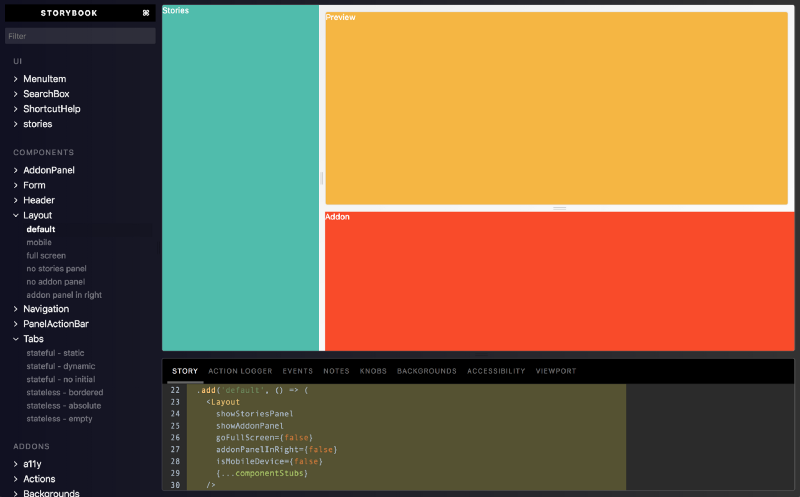Switch to the Notes tab
The width and height of the screenshot is (800, 497).
click(x=336, y=371)
